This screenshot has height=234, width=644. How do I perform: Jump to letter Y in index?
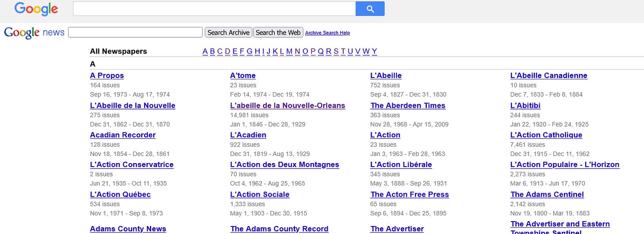pyautogui.click(x=374, y=51)
